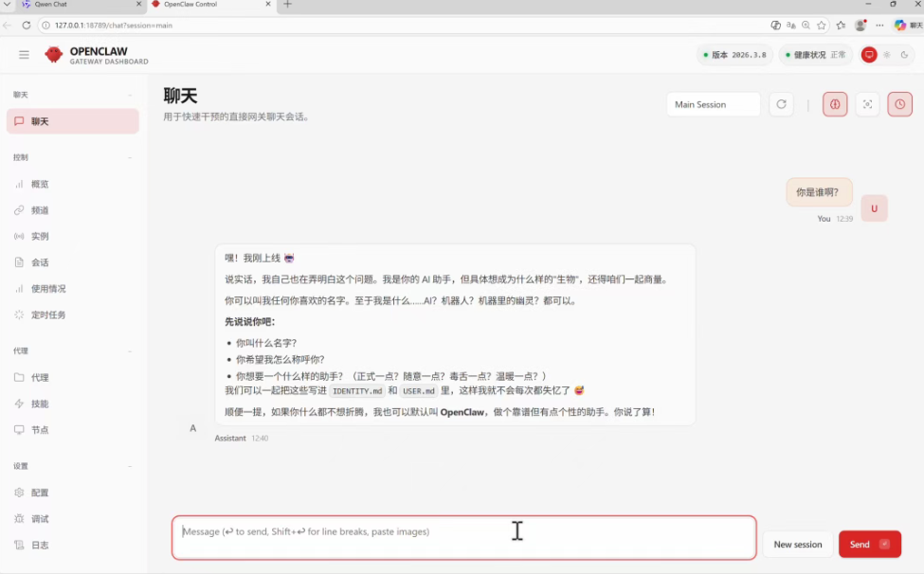Open 会话 sessions page

(72, 262)
